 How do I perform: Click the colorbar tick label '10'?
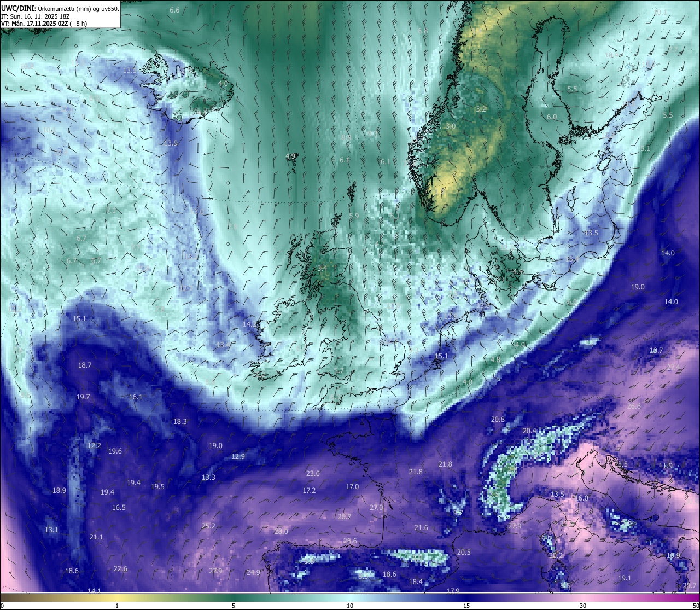350,606
